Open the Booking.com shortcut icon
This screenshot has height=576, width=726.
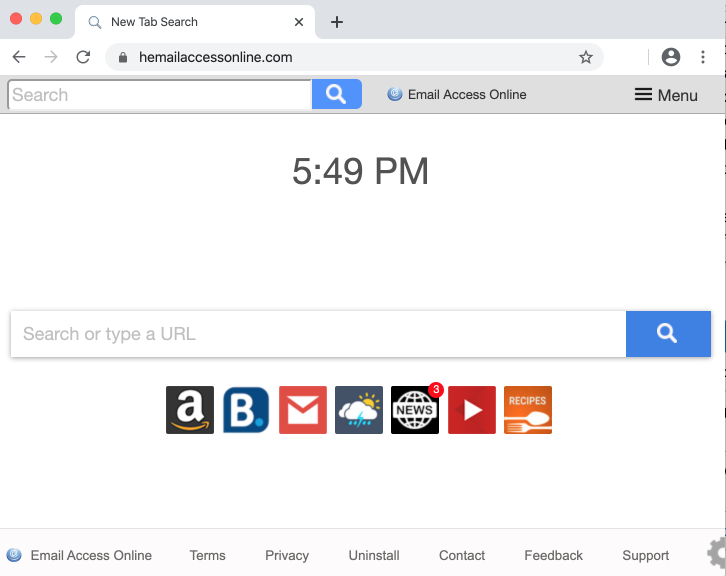[246, 410]
